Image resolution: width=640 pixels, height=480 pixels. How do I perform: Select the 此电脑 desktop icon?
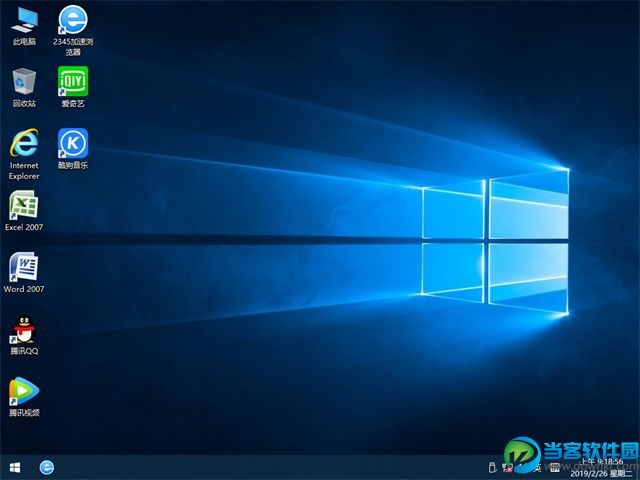coord(24,25)
